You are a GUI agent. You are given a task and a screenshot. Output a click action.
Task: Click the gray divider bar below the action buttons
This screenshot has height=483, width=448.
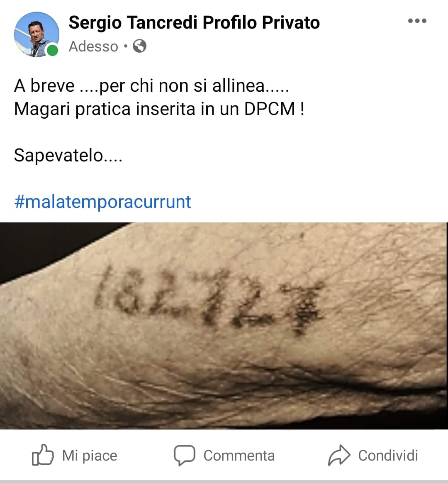coord(224,481)
